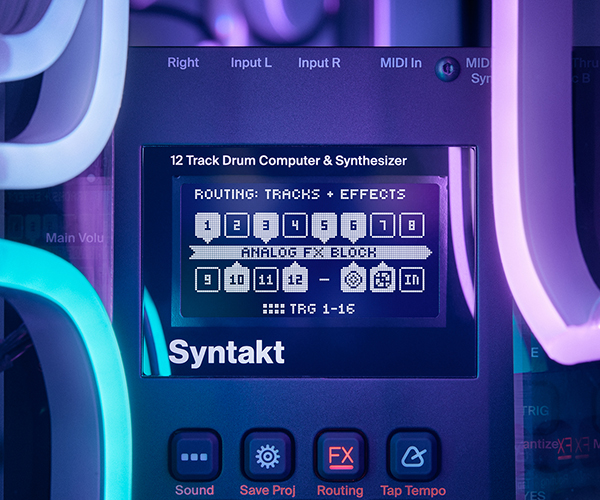The height and width of the screenshot is (500, 600).
Task: Toggle track 7 routing box
Action: (x=382, y=225)
